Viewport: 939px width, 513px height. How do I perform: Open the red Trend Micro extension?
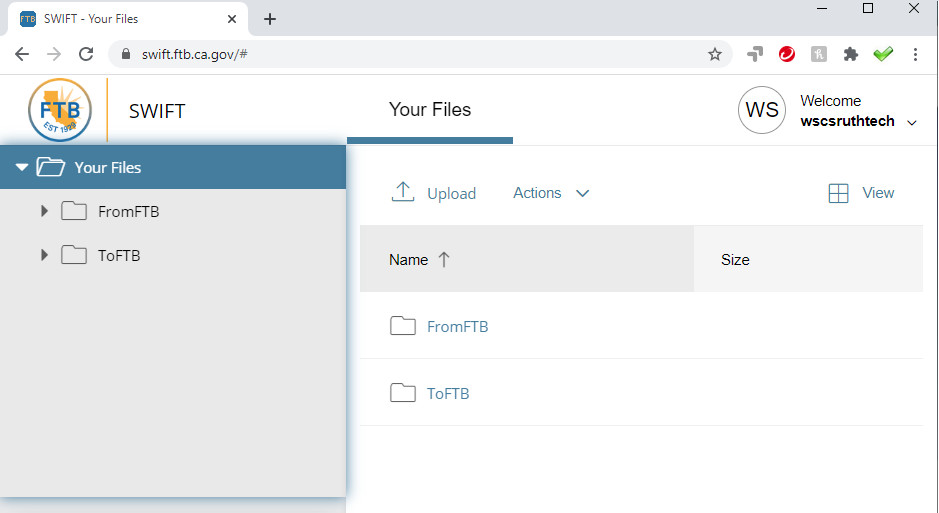pyautogui.click(x=787, y=54)
